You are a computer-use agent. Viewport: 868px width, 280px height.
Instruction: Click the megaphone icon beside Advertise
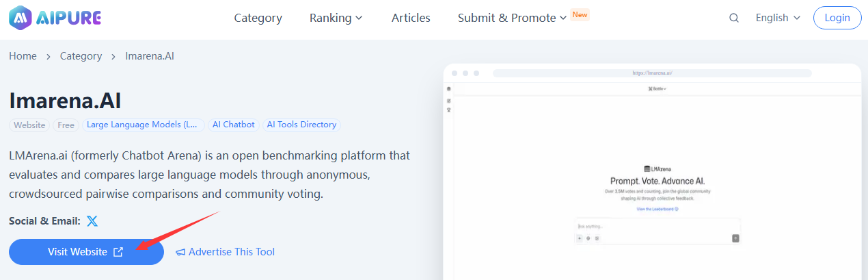click(x=180, y=252)
